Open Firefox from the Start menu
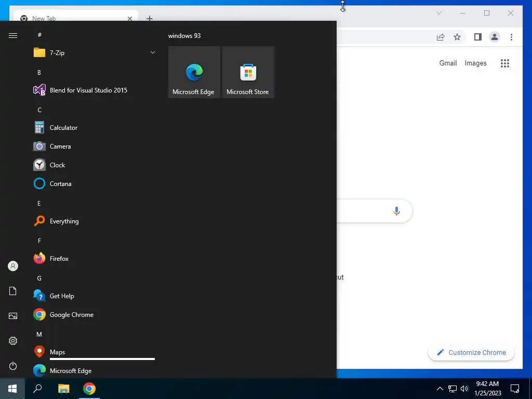532x399 pixels. point(95,259)
